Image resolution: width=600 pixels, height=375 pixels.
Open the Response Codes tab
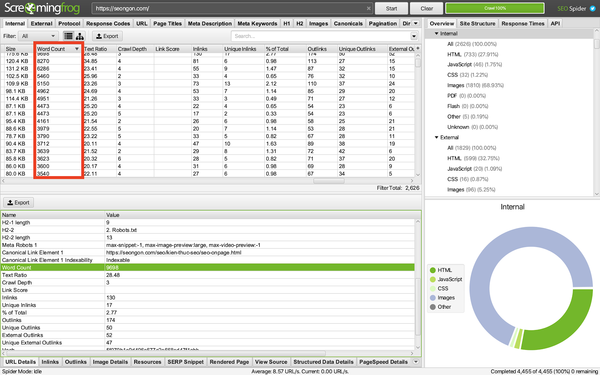[108, 23]
